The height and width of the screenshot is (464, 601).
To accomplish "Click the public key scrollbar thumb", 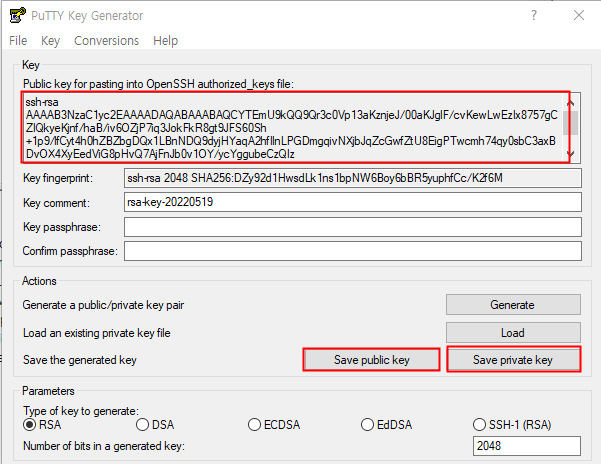I will (571, 123).
